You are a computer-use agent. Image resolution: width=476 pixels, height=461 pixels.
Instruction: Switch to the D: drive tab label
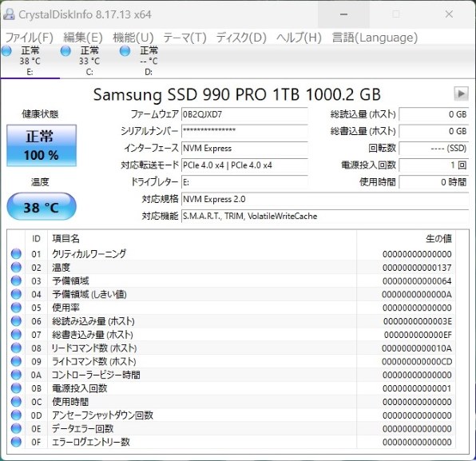(149, 72)
